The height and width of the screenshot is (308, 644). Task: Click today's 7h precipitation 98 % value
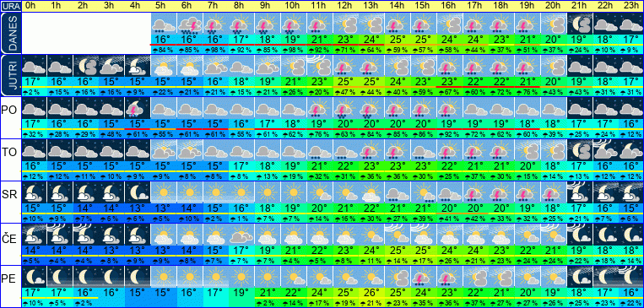(x=214, y=50)
